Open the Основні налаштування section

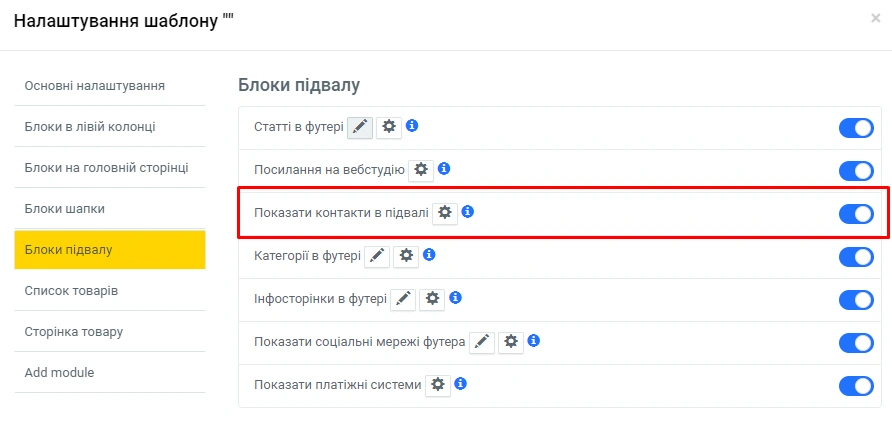pyautogui.click(x=95, y=86)
